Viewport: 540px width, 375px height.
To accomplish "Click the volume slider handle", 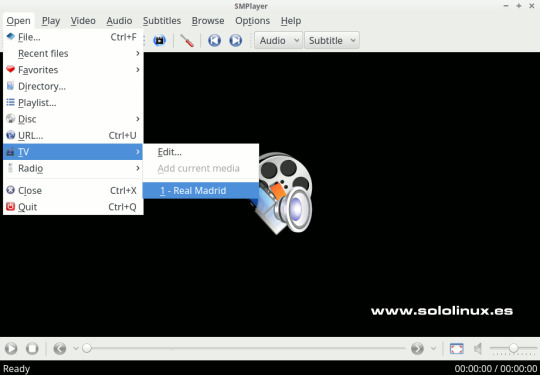I will (513, 348).
